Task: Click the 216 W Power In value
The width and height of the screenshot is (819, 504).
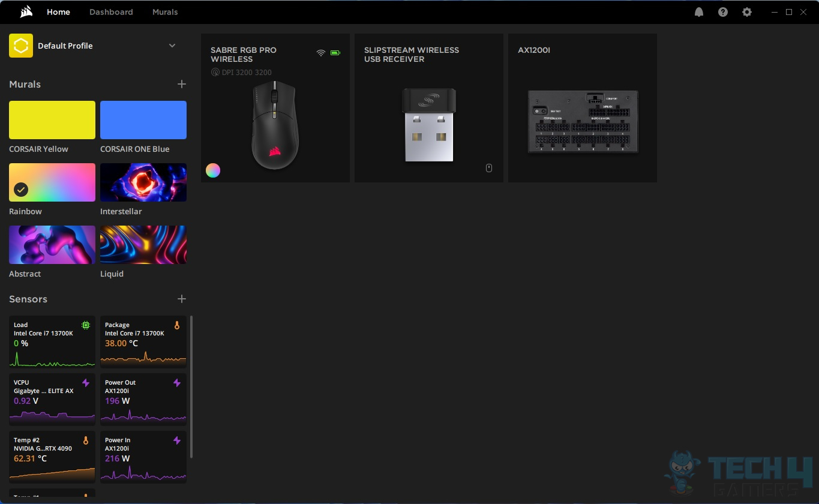Action: click(x=118, y=459)
